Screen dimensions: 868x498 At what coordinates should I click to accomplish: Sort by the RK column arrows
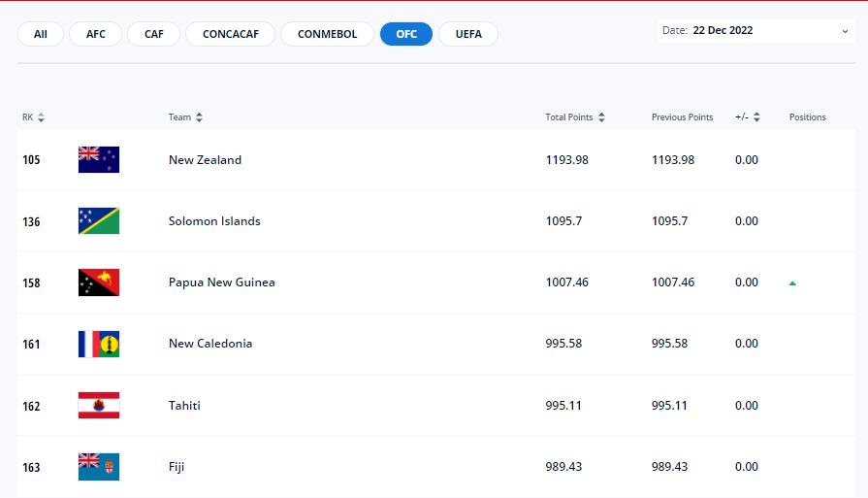coord(42,117)
